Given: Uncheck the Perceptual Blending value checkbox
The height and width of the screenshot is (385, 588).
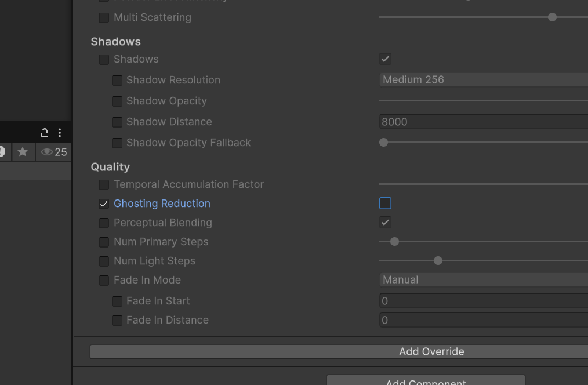Looking at the screenshot, I should pos(385,222).
